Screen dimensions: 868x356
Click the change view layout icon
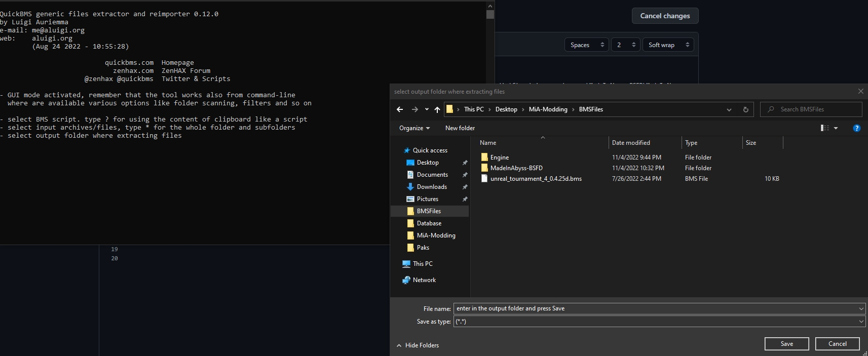(825, 128)
